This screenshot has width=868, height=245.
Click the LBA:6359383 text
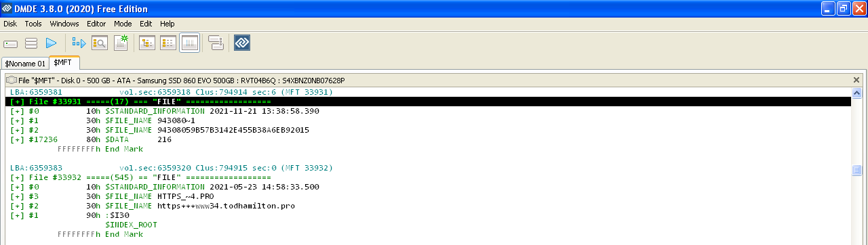[36, 168]
